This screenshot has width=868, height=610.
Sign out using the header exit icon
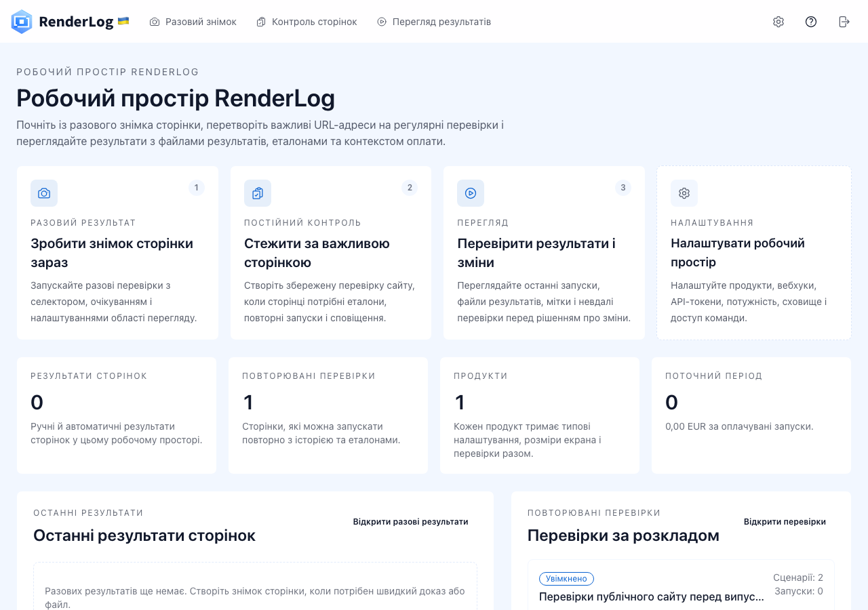tap(844, 22)
